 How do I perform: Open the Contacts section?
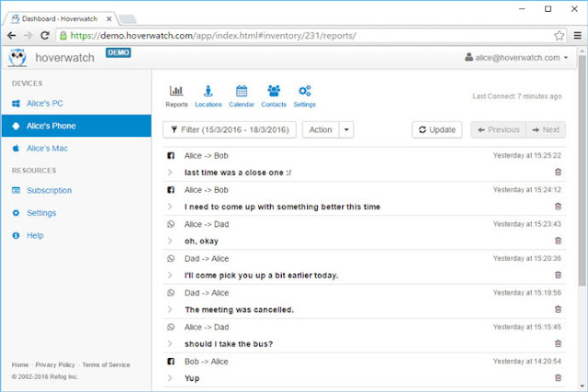[x=274, y=96]
